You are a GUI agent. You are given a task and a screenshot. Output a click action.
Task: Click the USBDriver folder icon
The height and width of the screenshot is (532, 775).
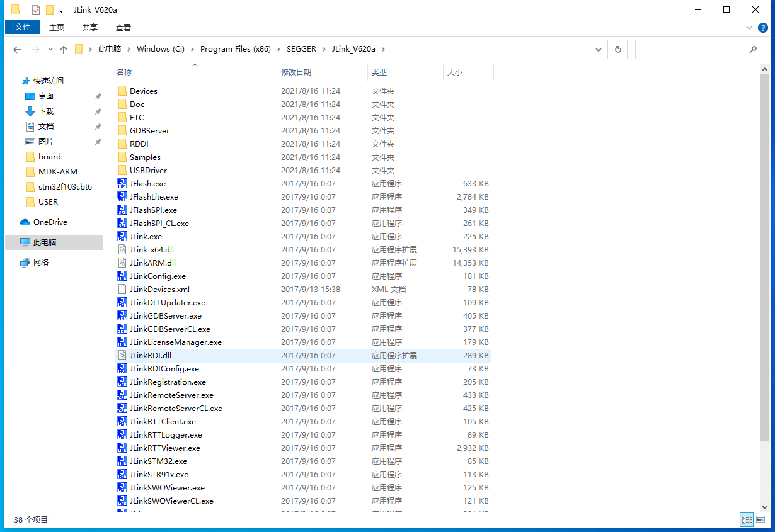pyautogui.click(x=122, y=171)
